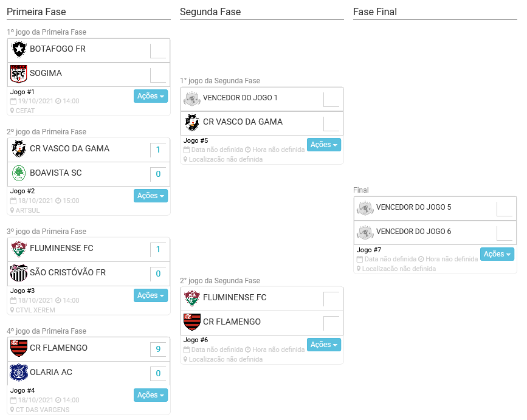Click Fluminense FC crest in Jogo #3
Screen dimensions: 527x420
(x=19, y=249)
